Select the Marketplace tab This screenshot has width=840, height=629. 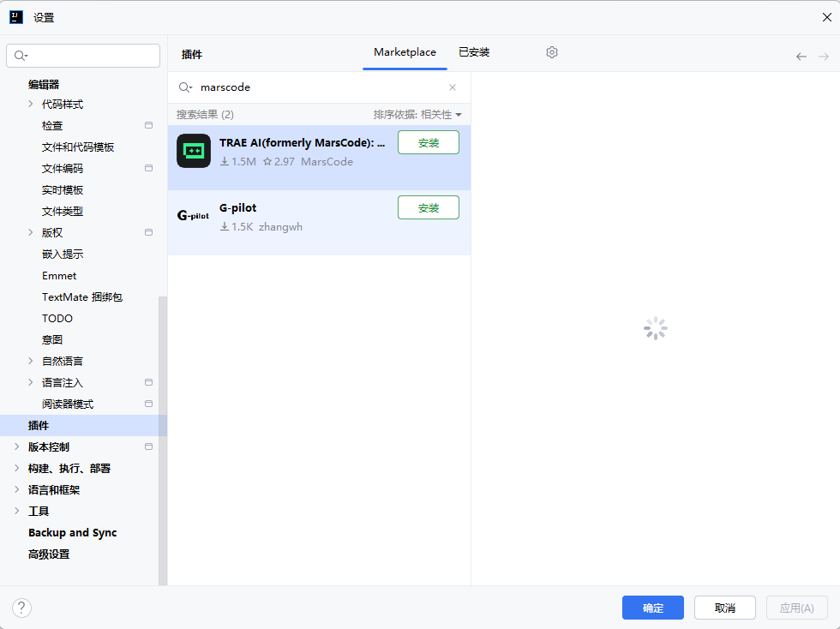[405, 52]
